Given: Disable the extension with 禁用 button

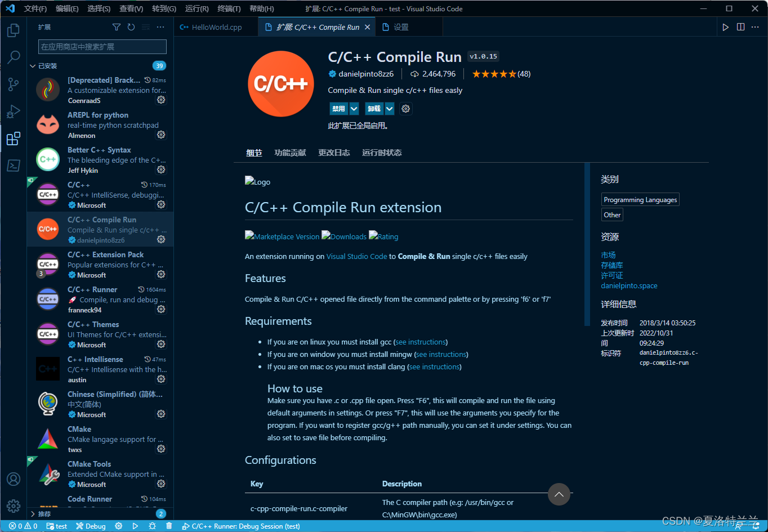Looking at the screenshot, I should [339, 109].
